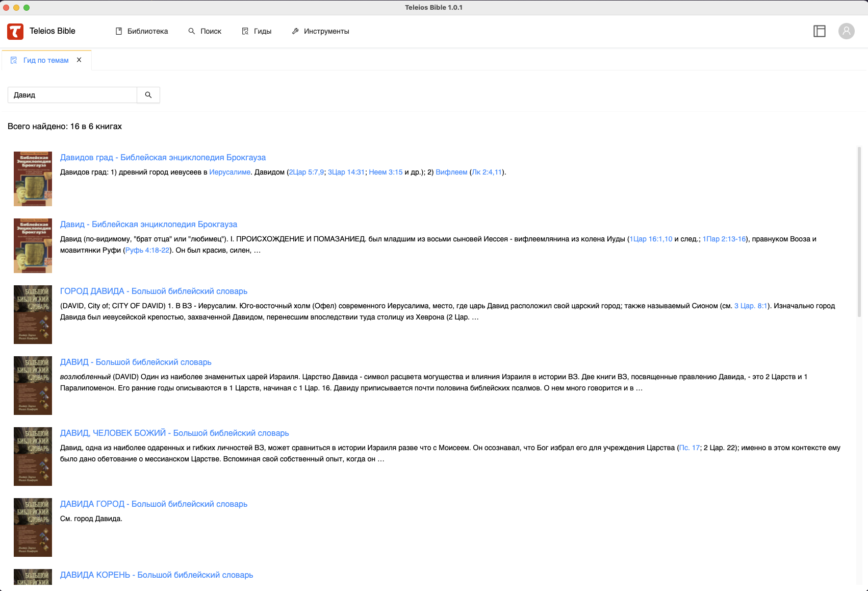
Task: Open the Иерусалиме link
Action: 229,172
